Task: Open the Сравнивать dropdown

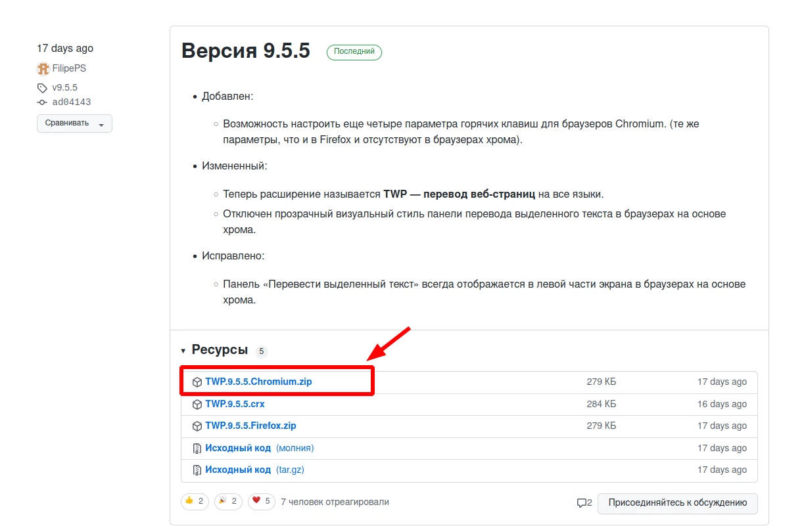Action: pos(74,123)
